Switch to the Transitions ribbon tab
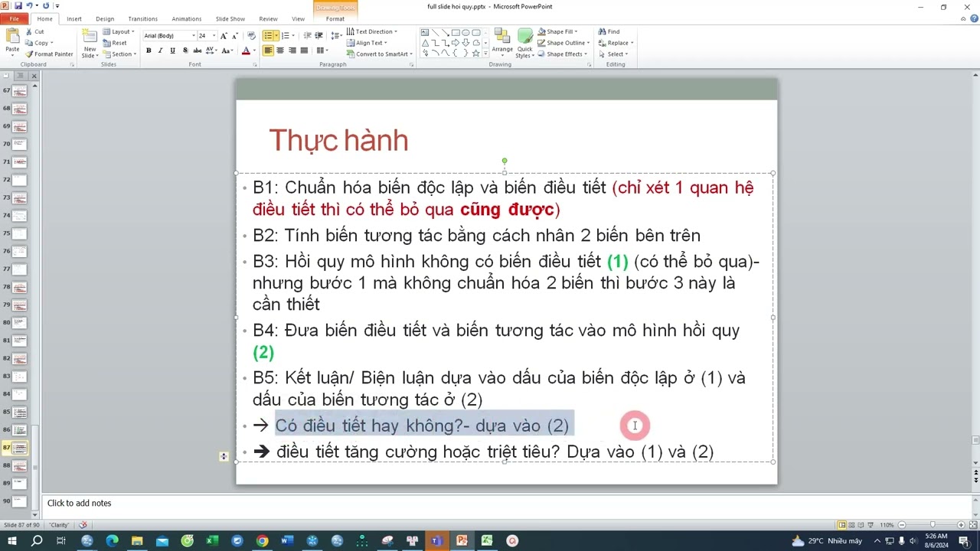 (x=142, y=19)
